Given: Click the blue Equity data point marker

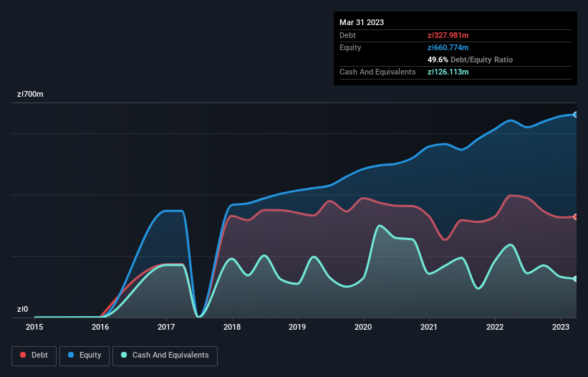Looking at the screenshot, I should [x=576, y=115].
